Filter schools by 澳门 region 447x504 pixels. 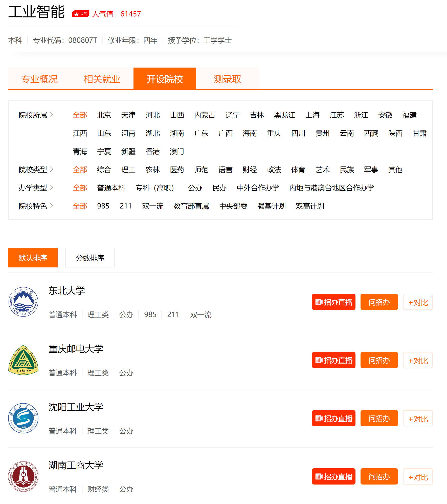tap(177, 151)
